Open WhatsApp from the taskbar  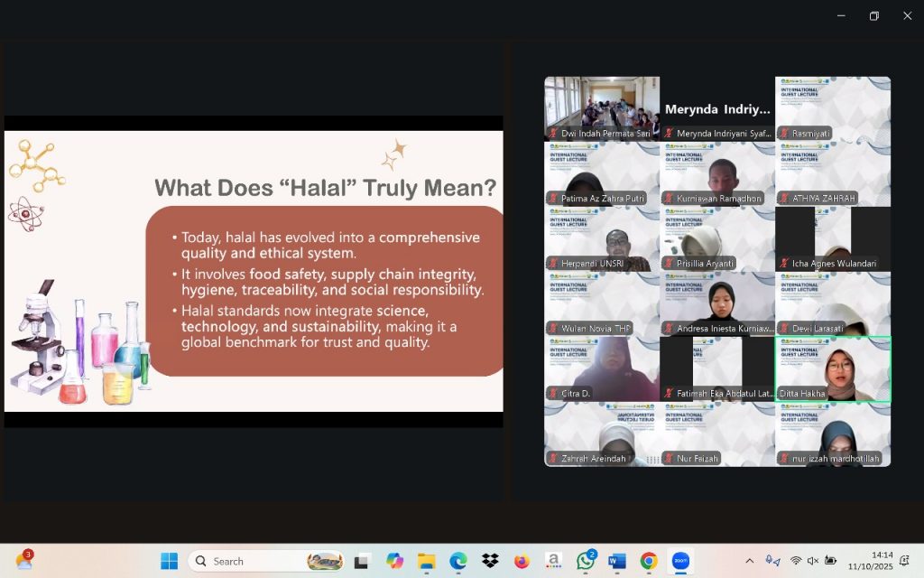(586, 561)
